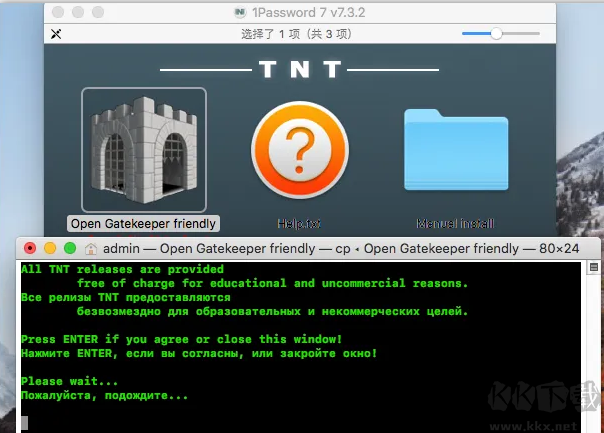Screen dimensions: 604x433
Task: Click the gray close button of 1Password window
Action: pyautogui.click(x=58, y=12)
